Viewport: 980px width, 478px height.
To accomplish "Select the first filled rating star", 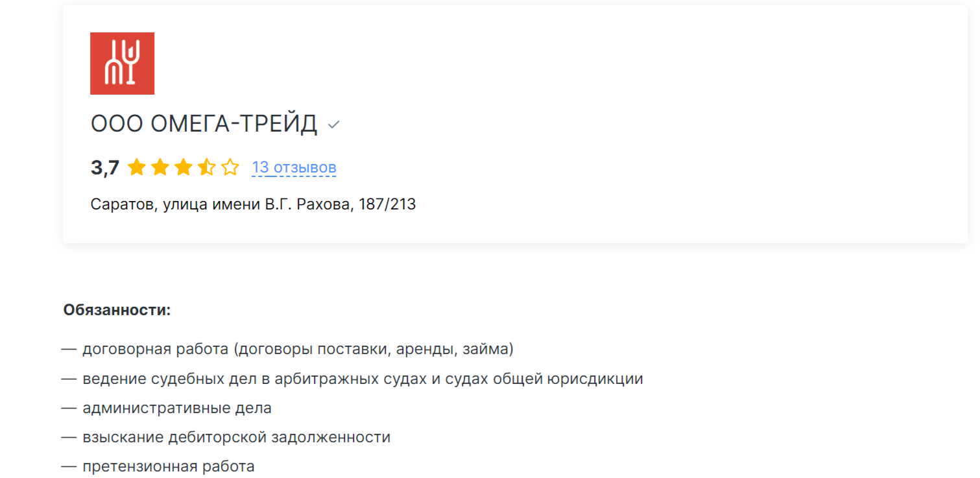I will click(137, 168).
